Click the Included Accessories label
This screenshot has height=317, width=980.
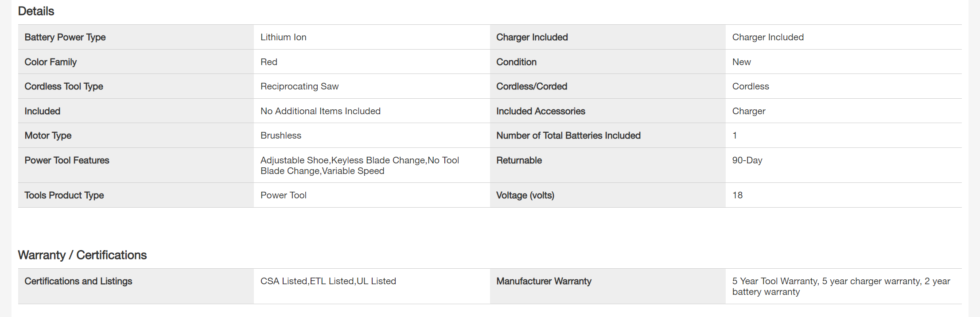click(x=541, y=112)
